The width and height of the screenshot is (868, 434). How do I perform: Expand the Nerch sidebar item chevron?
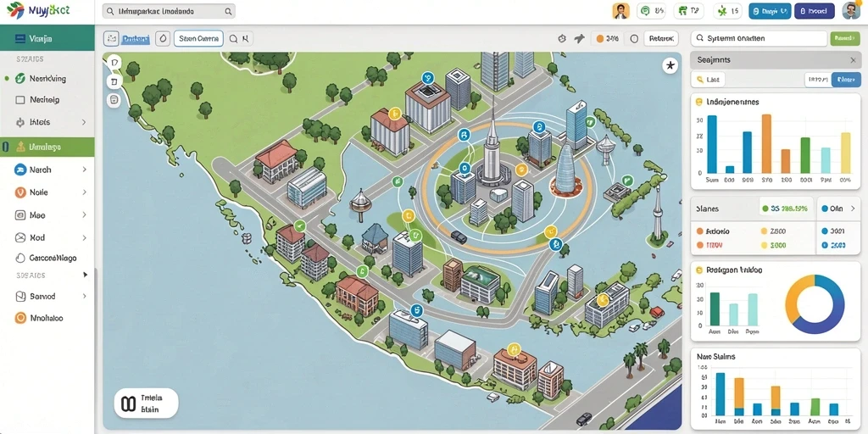click(84, 170)
